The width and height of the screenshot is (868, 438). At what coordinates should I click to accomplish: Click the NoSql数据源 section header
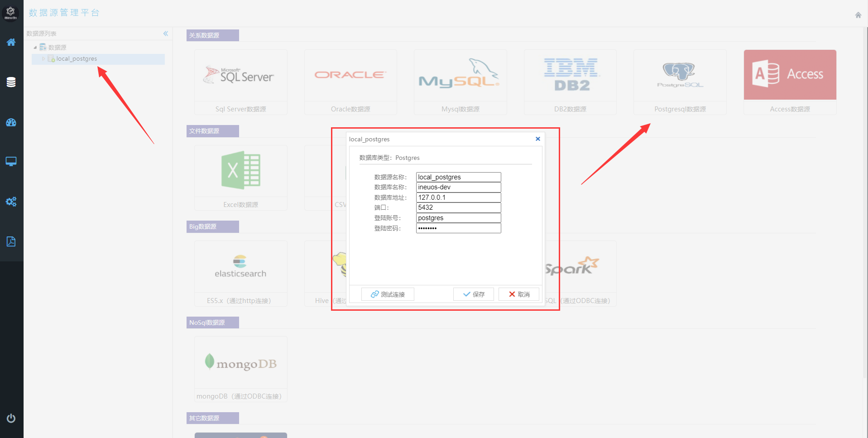[x=213, y=322]
